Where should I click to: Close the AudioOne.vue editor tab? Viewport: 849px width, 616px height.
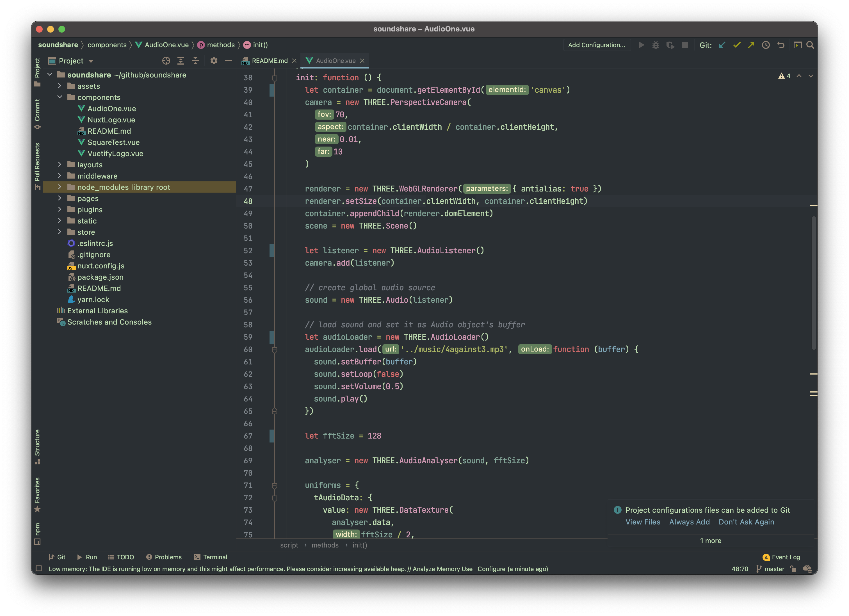tap(362, 61)
